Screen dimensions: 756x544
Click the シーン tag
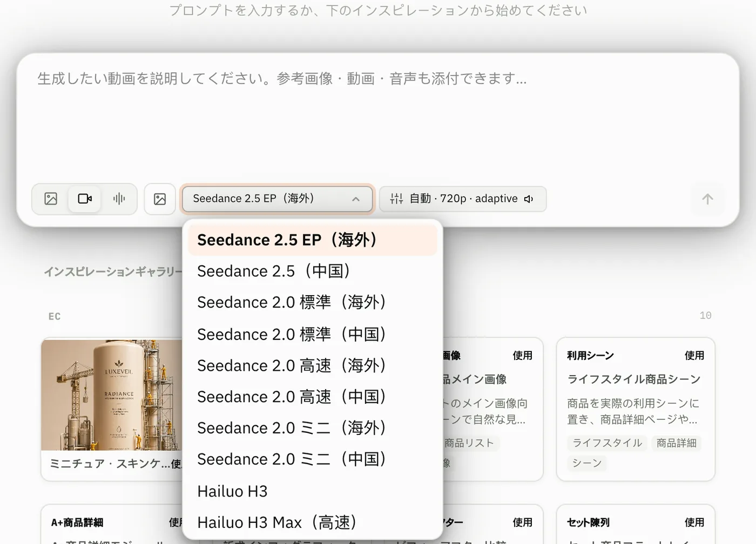pyautogui.click(x=587, y=463)
